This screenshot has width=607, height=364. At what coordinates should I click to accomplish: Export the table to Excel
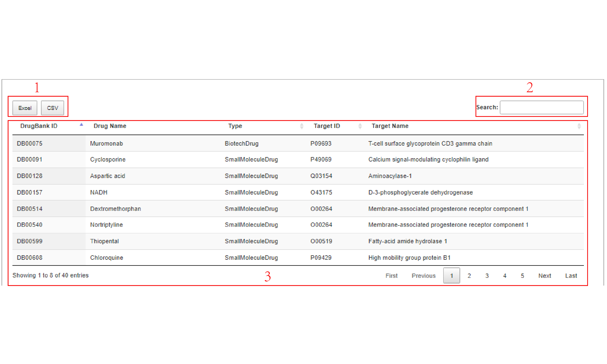coord(25,108)
